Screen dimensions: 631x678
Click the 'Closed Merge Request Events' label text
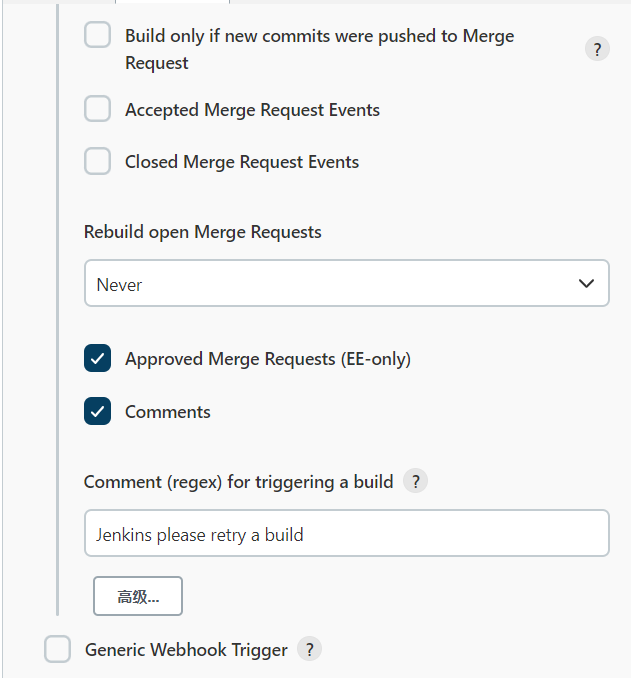(x=242, y=162)
